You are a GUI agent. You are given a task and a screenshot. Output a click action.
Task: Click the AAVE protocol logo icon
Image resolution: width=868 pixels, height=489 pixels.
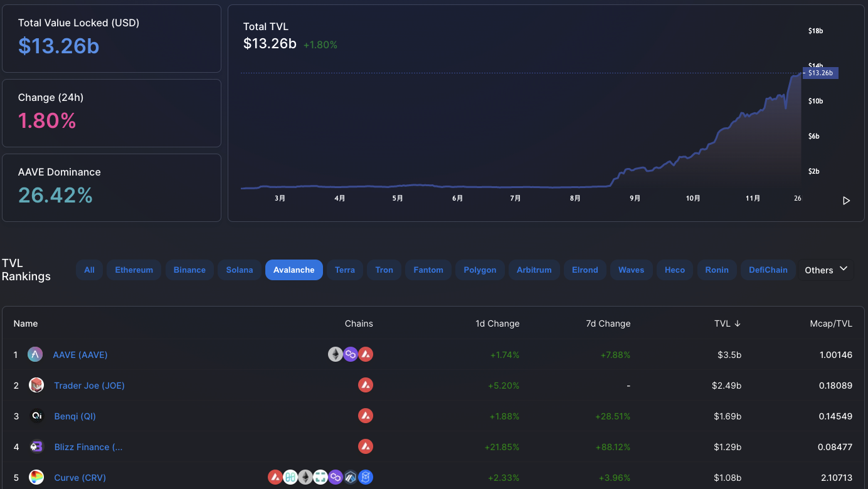coord(35,355)
